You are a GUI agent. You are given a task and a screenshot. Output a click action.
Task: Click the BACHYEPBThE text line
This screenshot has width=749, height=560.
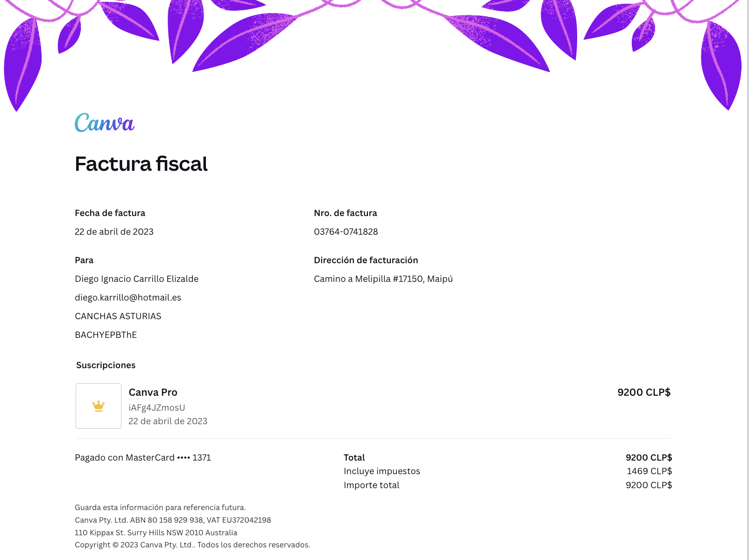[x=106, y=335]
